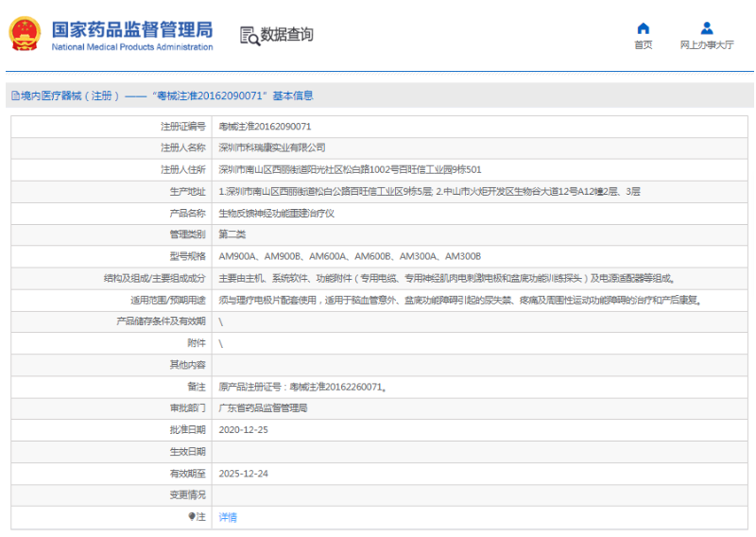Select 深圳市科瑞康实业有限公司 registrant name

272,147
